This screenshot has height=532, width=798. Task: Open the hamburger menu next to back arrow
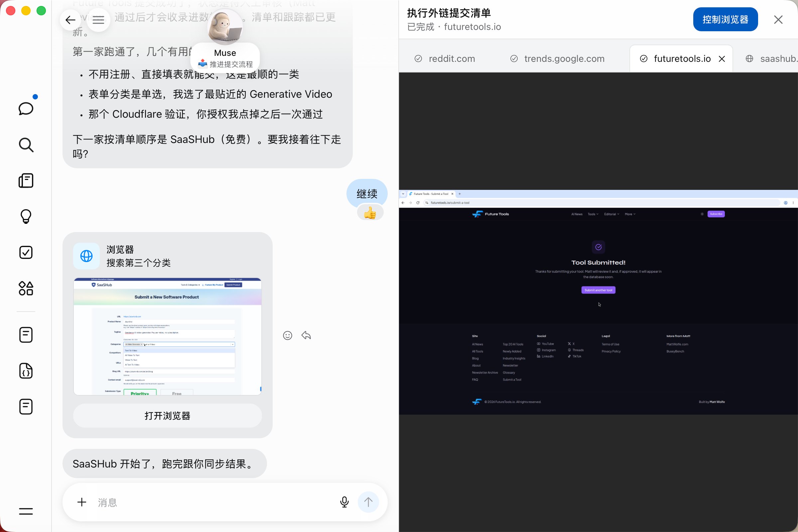point(98,20)
